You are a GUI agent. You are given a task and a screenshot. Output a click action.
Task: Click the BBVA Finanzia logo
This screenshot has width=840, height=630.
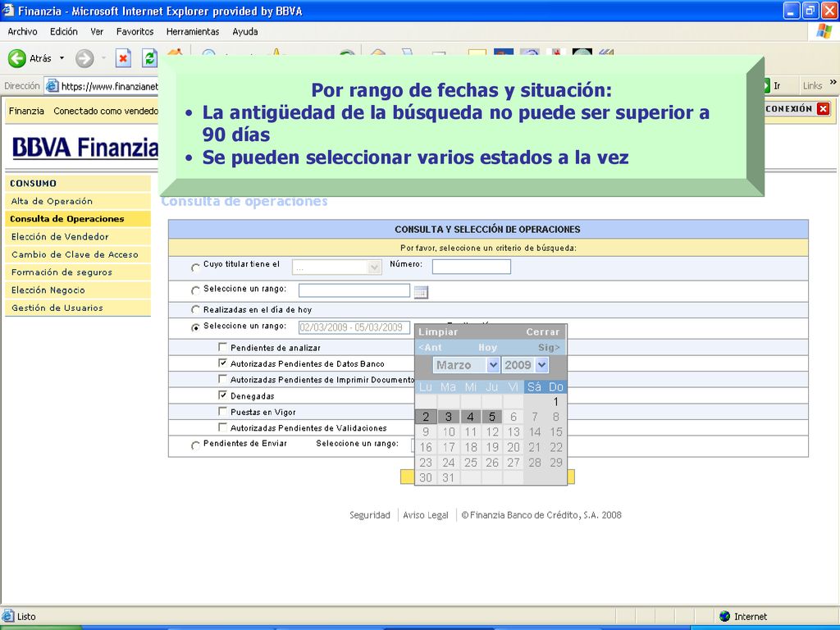pyautogui.click(x=84, y=148)
